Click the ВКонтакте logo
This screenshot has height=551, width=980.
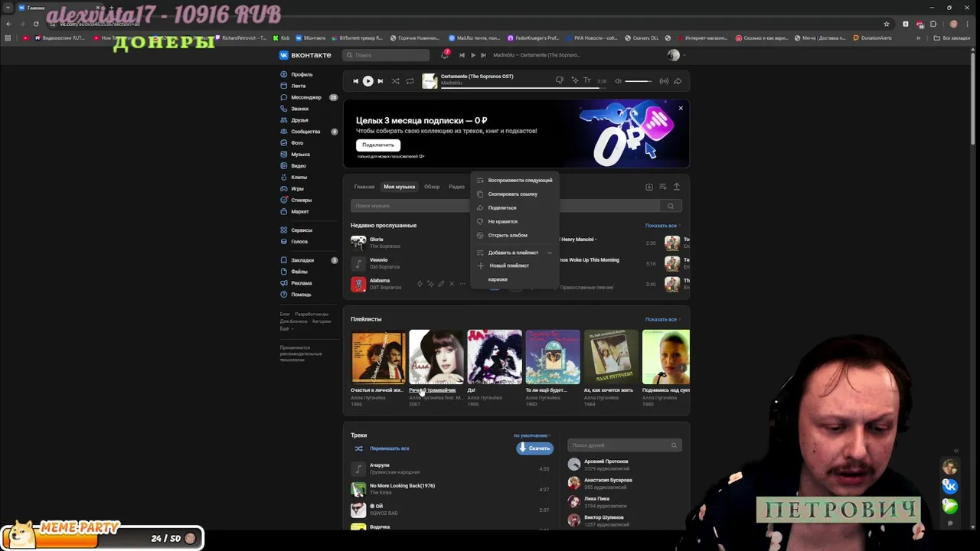click(305, 55)
